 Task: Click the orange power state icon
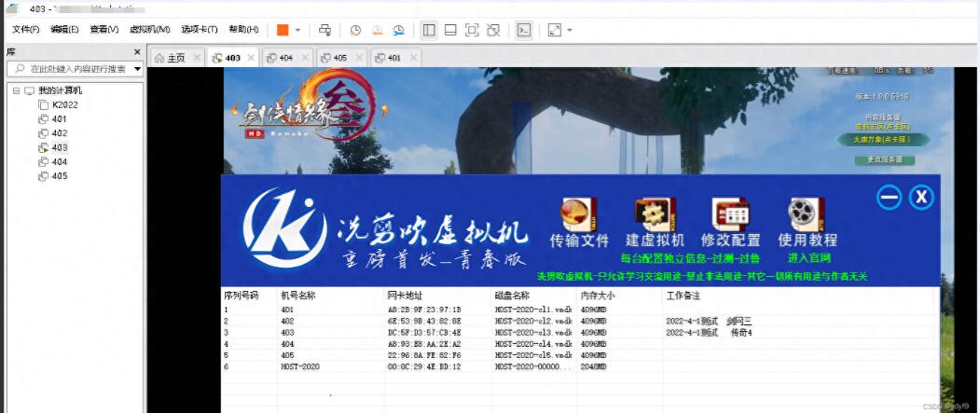tap(283, 30)
